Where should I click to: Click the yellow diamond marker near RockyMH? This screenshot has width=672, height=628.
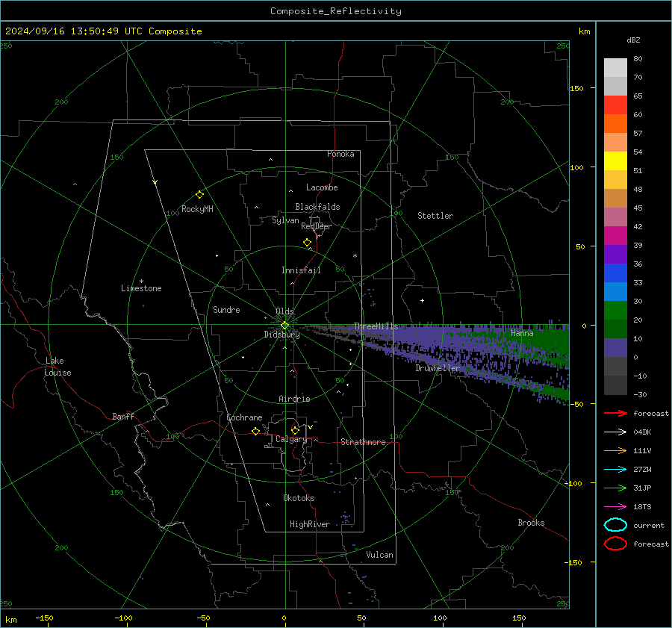199,195
